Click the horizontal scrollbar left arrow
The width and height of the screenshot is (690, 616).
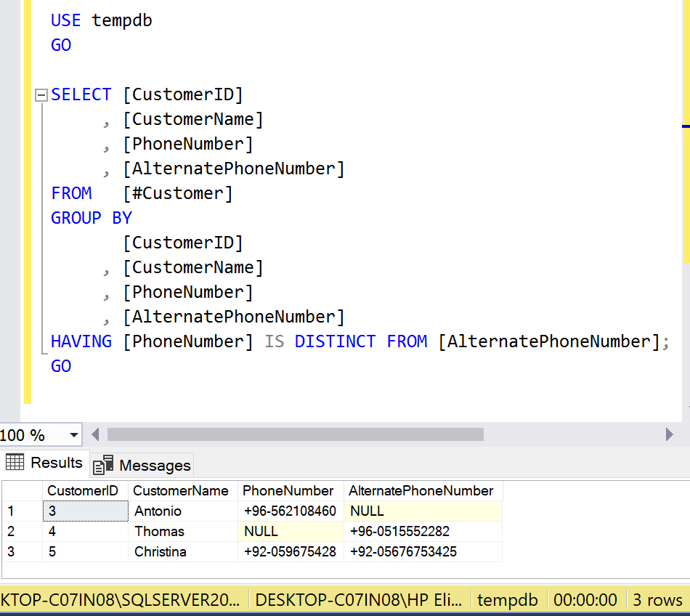(95, 435)
